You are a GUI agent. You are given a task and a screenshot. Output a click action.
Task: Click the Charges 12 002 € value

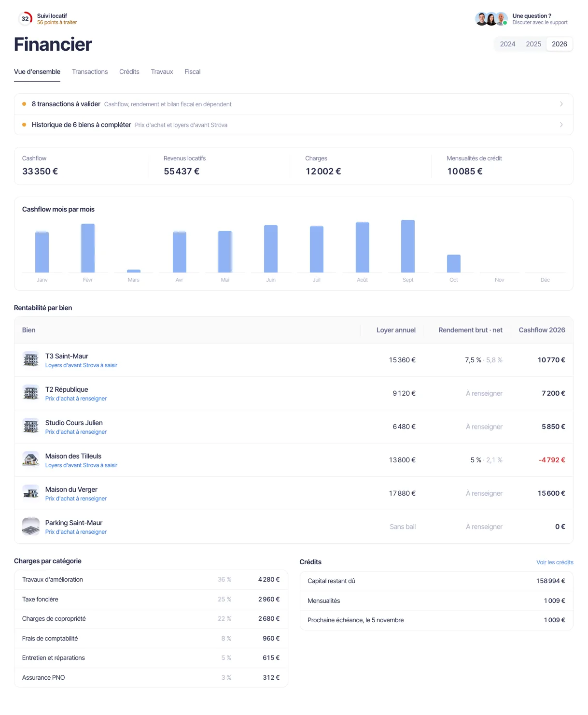pos(323,172)
